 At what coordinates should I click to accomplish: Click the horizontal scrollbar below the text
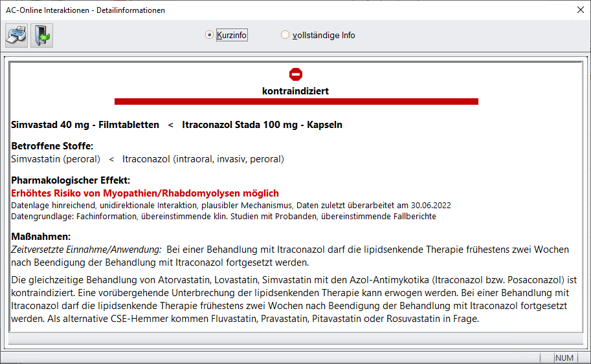click(296, 339)
